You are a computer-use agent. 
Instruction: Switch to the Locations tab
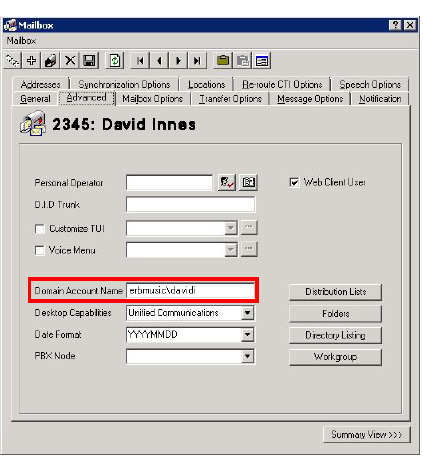click(x=207, y=85)
